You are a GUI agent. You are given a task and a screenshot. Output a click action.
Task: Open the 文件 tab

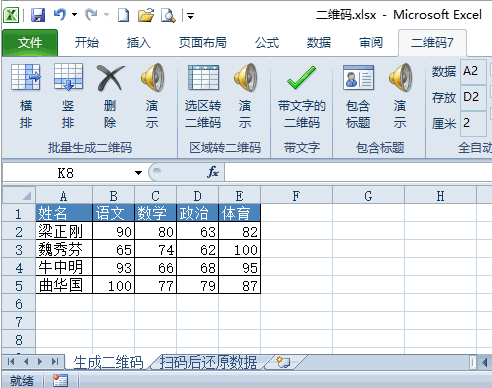coord(30,43)
